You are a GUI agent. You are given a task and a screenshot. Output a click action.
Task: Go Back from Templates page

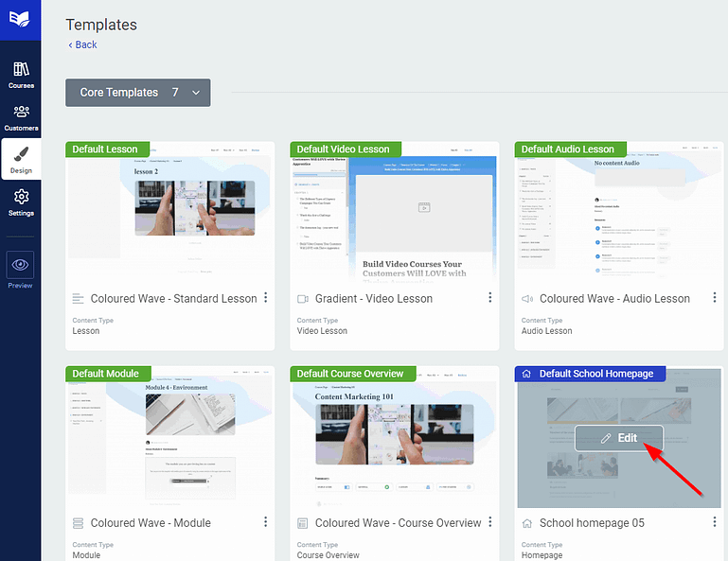click(x=82, y=45)
